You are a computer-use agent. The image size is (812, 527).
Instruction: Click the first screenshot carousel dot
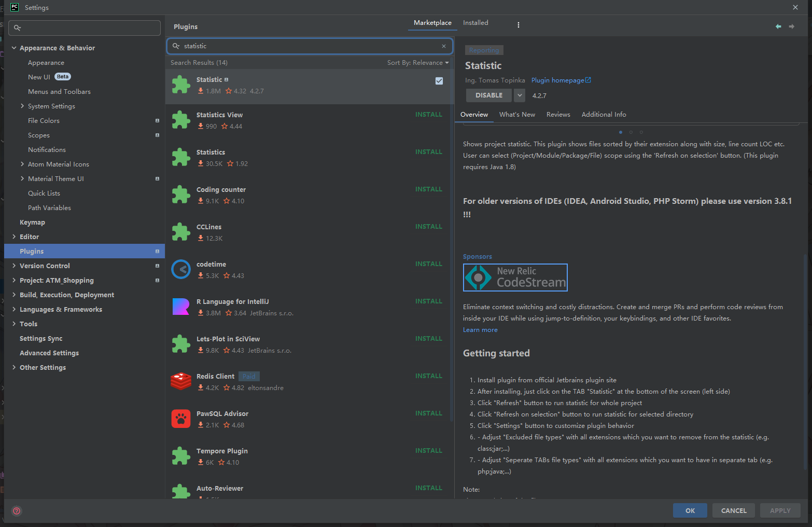(x=621, y=132)
